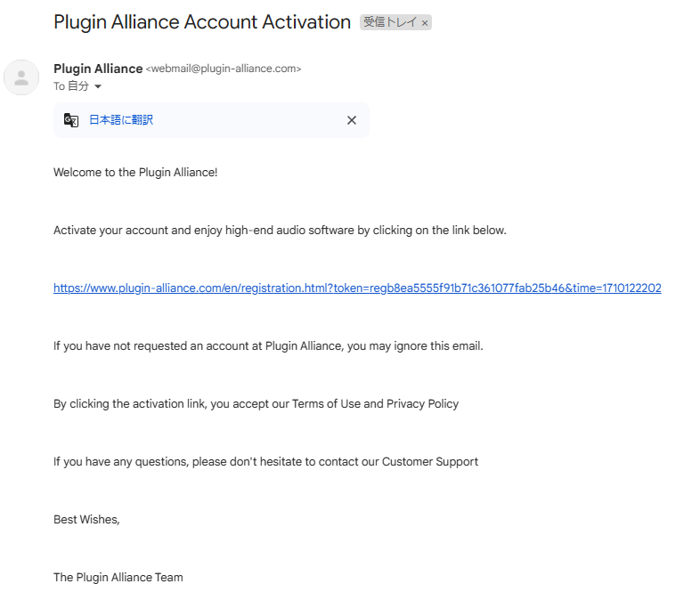Click the Terms of Use text
Image resolution: width=700 pixels, height=600 pixels.
coord(326,404)
